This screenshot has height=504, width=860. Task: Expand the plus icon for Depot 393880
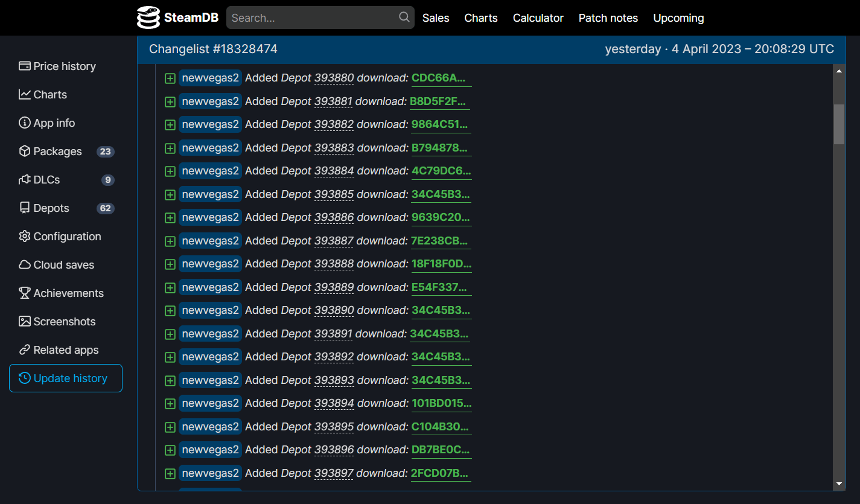pyautogui.click(x=170, y=78)
